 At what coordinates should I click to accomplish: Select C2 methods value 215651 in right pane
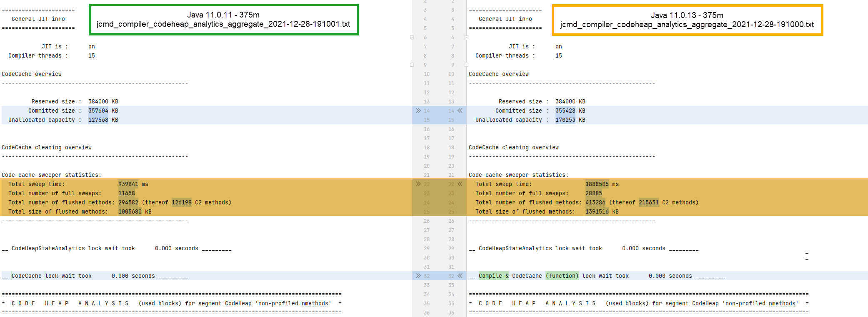[649, 202]
